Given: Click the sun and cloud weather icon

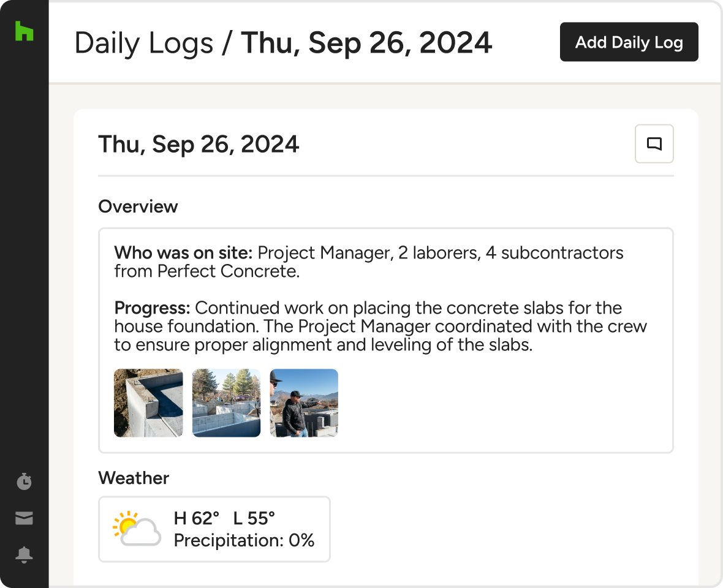Looking at the screenshot, I should (x=137, y=529).
